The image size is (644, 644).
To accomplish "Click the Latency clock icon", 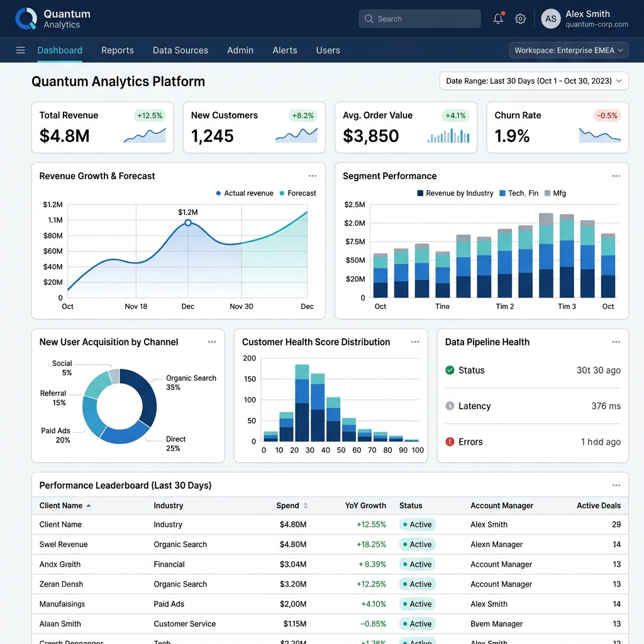I will click(x=450, y=406).
